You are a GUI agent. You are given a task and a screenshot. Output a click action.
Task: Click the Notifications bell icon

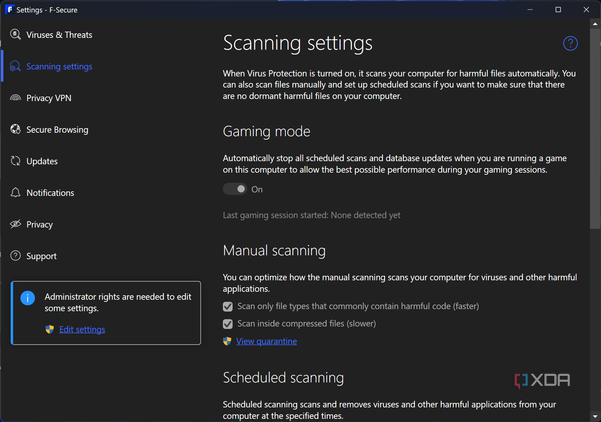(x=15, y=192)
